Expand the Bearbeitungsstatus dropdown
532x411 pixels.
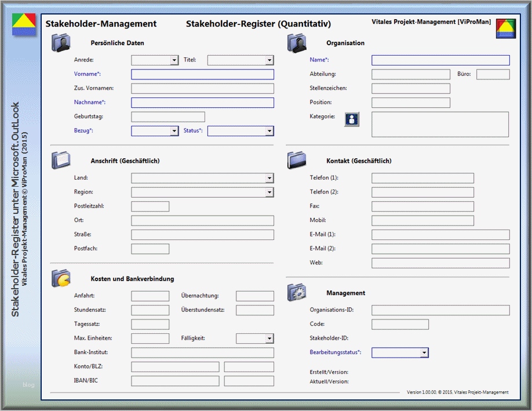424,352
